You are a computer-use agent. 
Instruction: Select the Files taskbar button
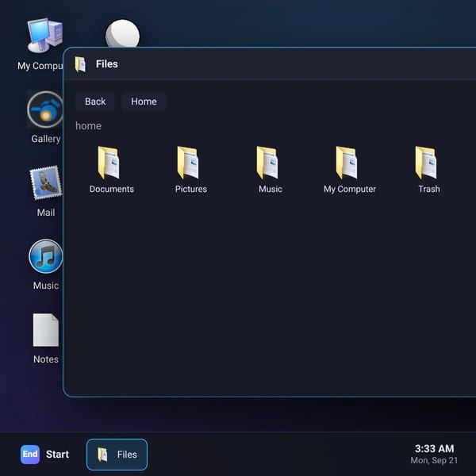117,455
